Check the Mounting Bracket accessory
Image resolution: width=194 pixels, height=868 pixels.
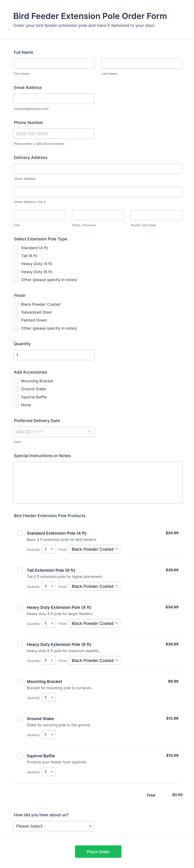(16, 381)
